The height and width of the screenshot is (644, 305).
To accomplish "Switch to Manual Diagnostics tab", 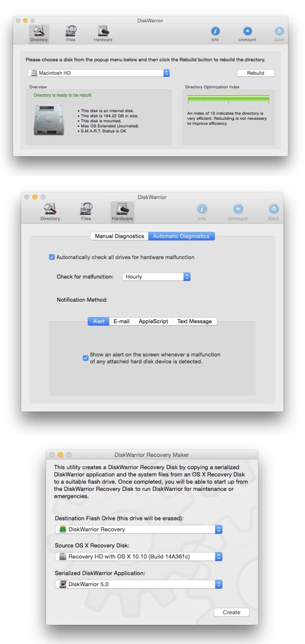I will tap(119, 236).
